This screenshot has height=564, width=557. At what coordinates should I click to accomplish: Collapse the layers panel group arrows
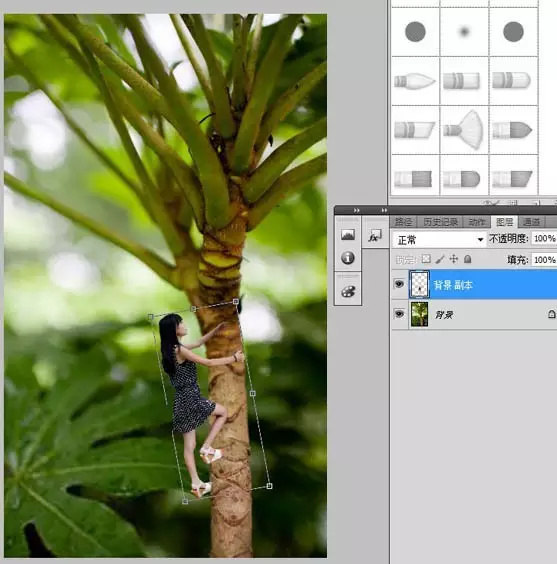(x=384, y=210)
